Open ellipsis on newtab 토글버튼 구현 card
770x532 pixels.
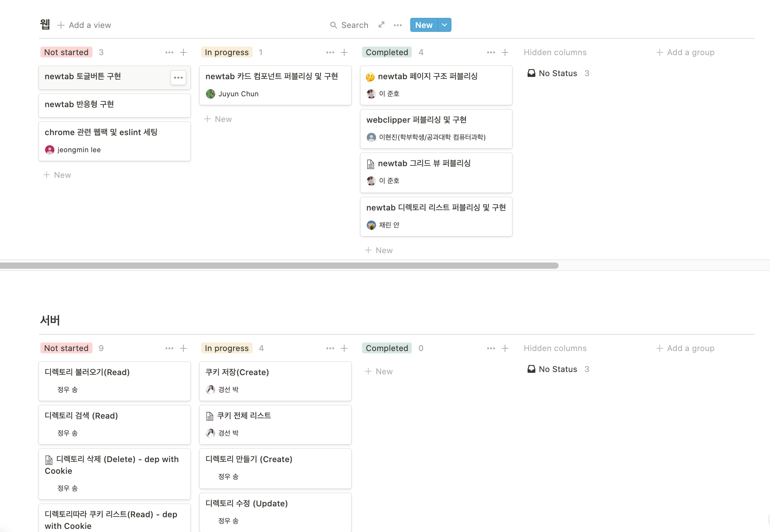(178, 78)
